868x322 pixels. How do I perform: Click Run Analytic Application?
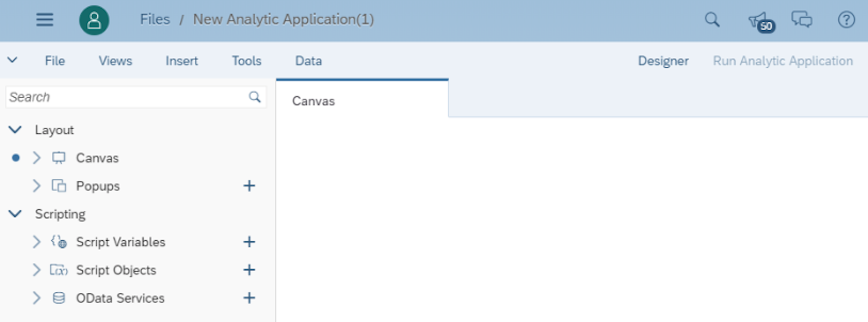783,61
